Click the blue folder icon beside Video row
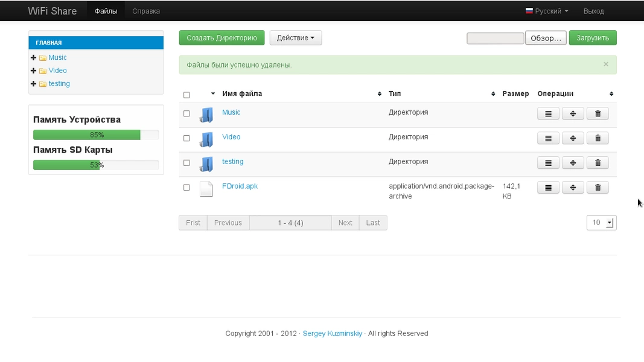 click(x=206, y=139)
